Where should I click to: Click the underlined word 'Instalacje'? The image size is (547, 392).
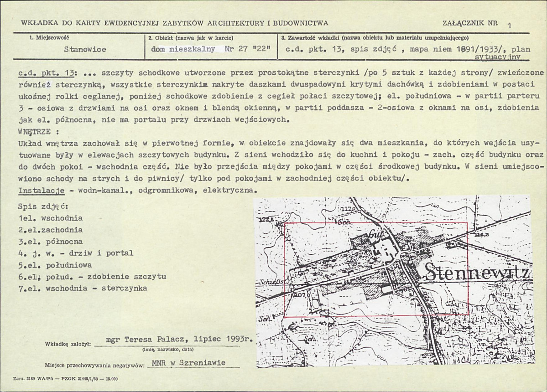[x=41, y=191]
